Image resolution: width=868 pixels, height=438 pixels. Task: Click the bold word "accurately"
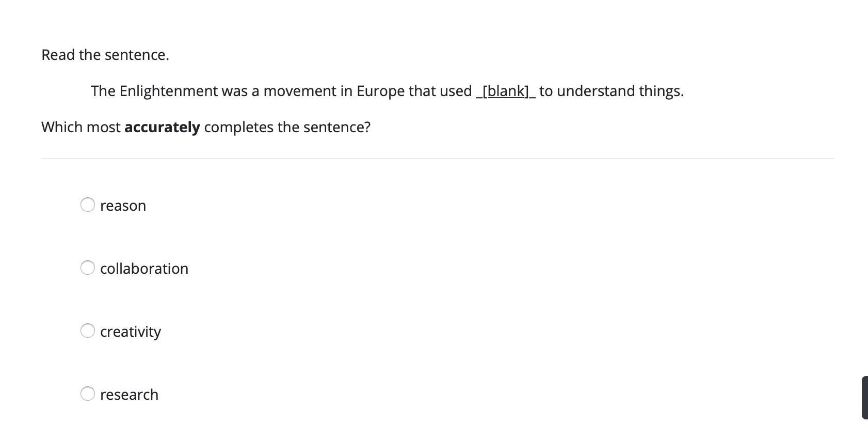162,127
